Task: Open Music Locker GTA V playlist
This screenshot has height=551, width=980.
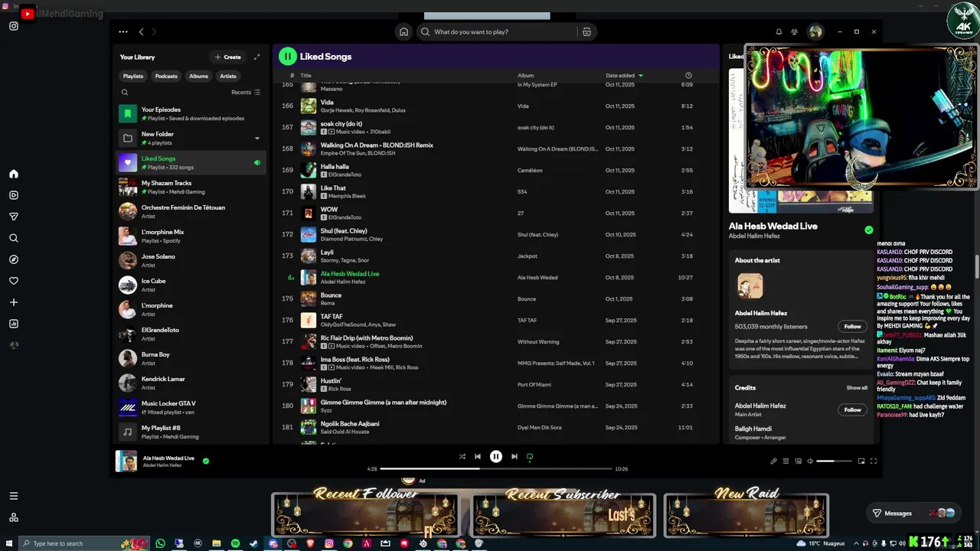Action: (191, 407)
